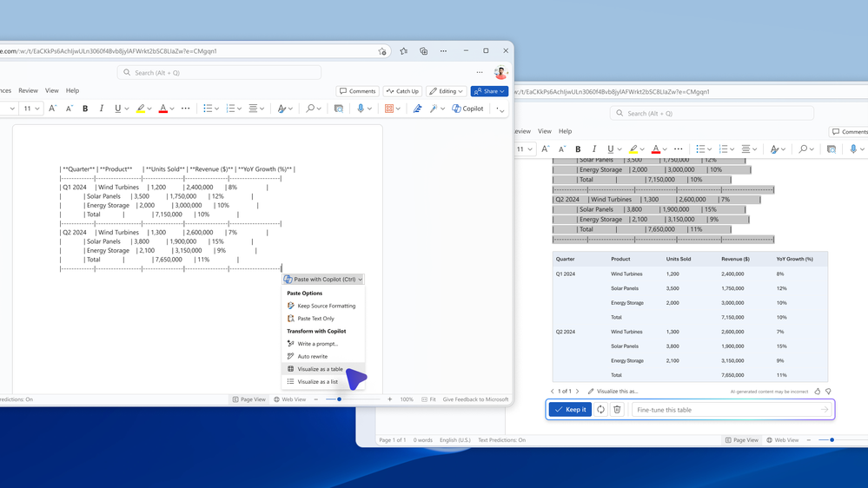Toggle Underline in front Word window
Viewport: 868px width, 488px height.
point(117,109)
